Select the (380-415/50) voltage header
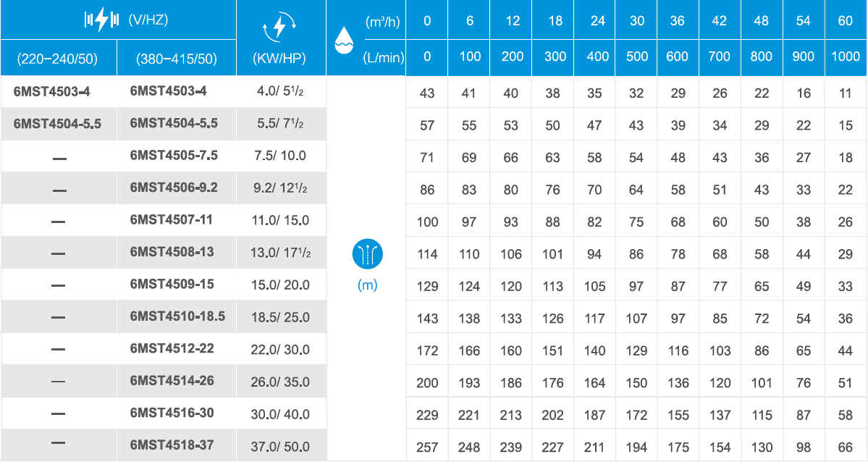The image size is (868, 462). (x=177, y=58)
